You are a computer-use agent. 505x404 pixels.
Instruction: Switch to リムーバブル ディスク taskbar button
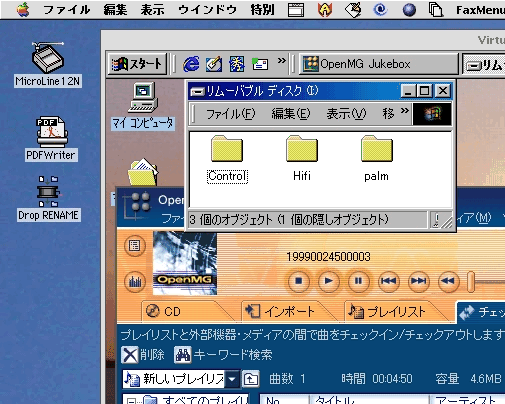click(484, 64)
